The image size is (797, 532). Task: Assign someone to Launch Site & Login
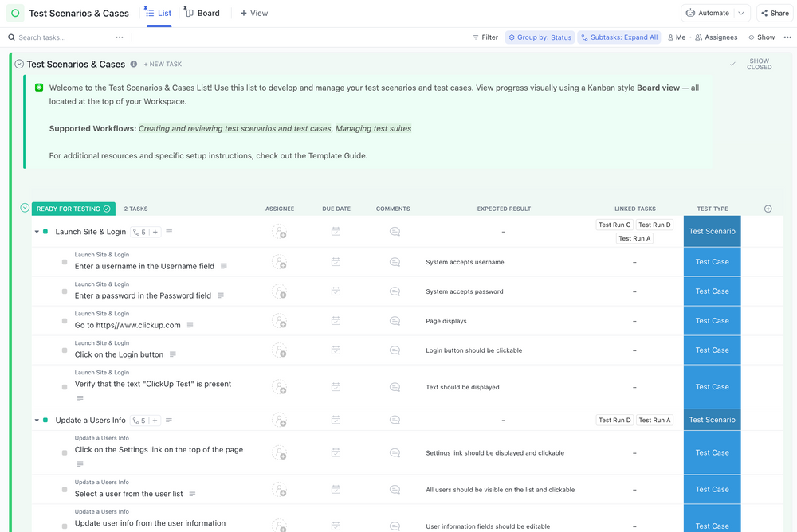(280, 231)
